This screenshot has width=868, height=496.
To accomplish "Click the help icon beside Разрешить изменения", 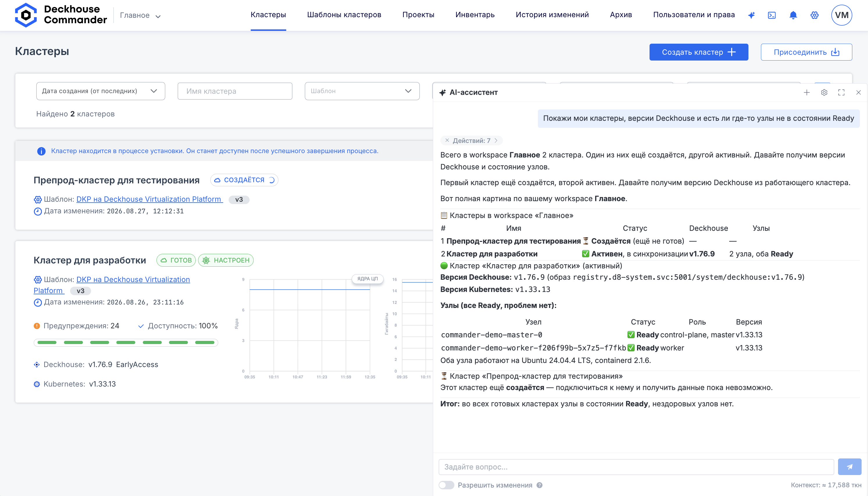I will [x=540, y=485].
